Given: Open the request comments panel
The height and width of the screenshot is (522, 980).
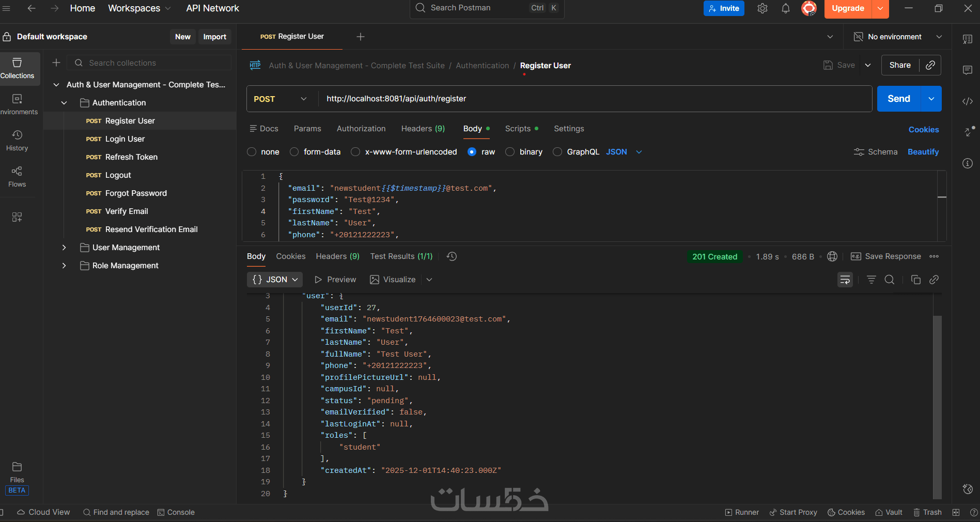Looking at the screenshot, I should [968, 70].
